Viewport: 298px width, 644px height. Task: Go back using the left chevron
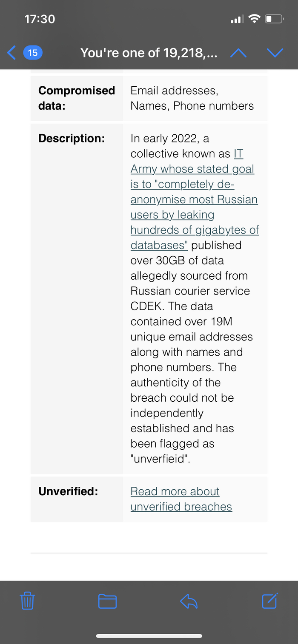(11, 53)
